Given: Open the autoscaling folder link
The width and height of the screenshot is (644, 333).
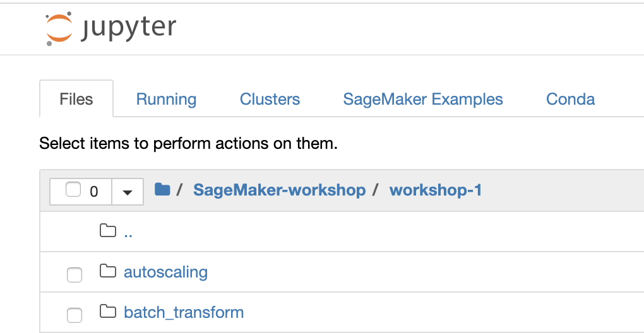Looking at the screenshot, I should pyautogui.click(x=166, y=272).
